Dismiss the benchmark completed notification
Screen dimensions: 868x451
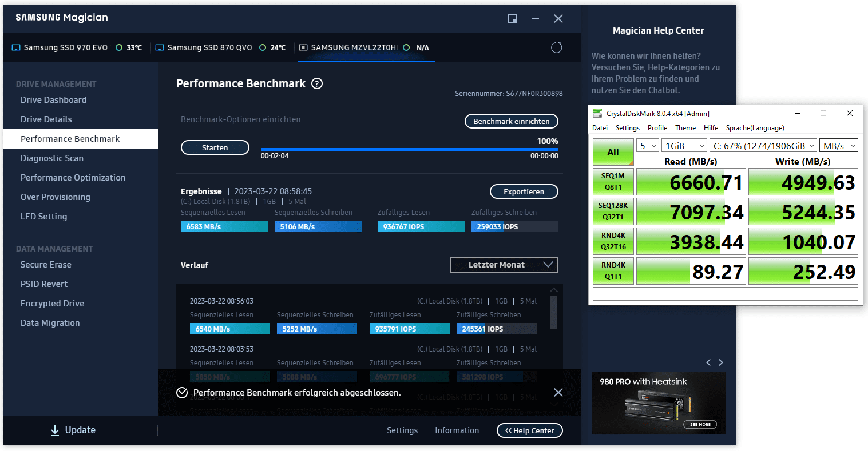click(558, 392)
